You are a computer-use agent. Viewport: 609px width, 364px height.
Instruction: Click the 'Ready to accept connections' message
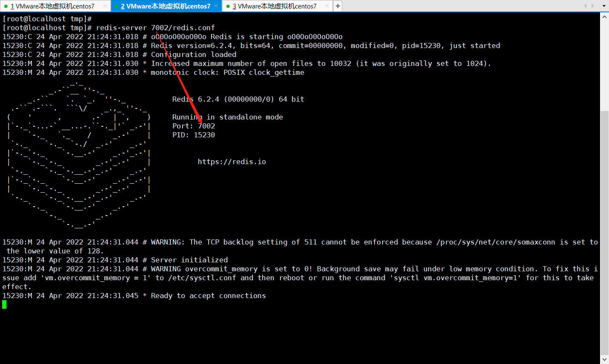(x=209, y=296)
